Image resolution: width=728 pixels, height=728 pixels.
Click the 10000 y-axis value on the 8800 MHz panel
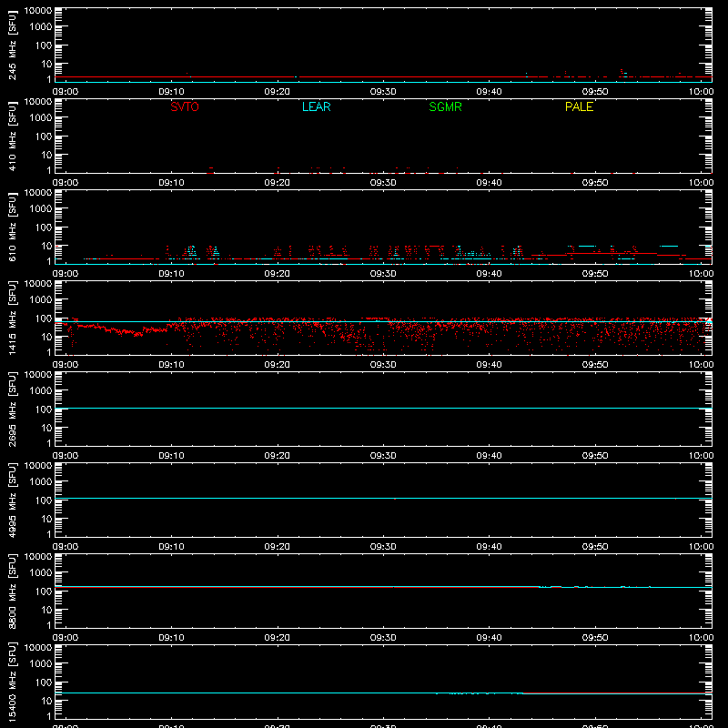38,557
